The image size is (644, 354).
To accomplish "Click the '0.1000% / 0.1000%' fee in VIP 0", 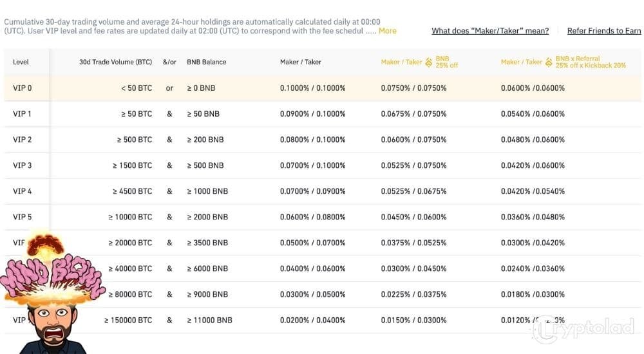I will 312,88.
